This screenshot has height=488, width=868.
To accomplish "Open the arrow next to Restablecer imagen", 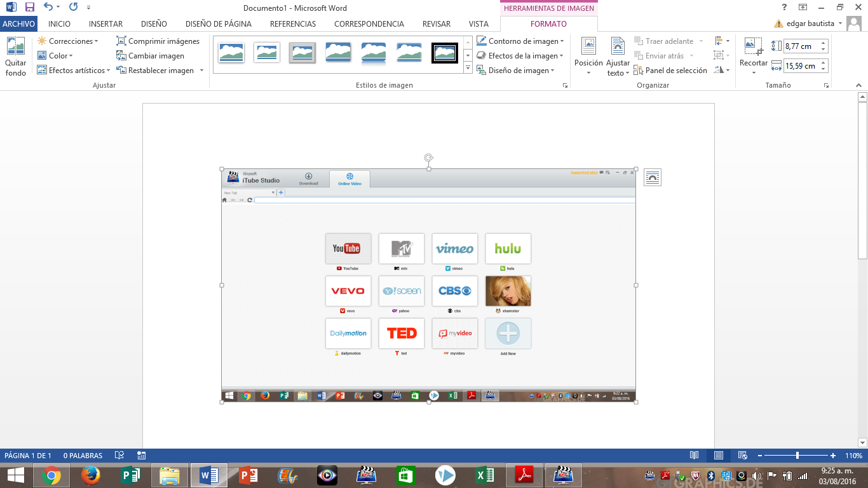I will point(201,71).
